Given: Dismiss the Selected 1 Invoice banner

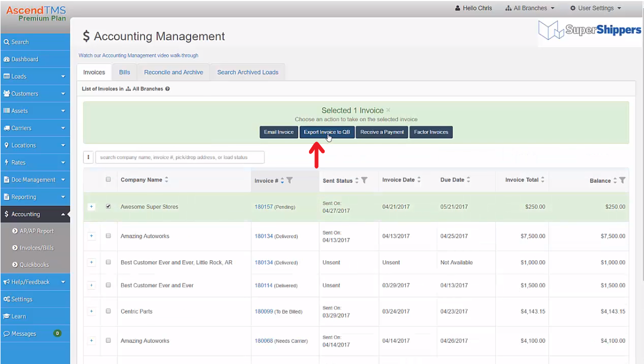Looking at the screenshot, I should pyautogui.click(x=388, y=110).
